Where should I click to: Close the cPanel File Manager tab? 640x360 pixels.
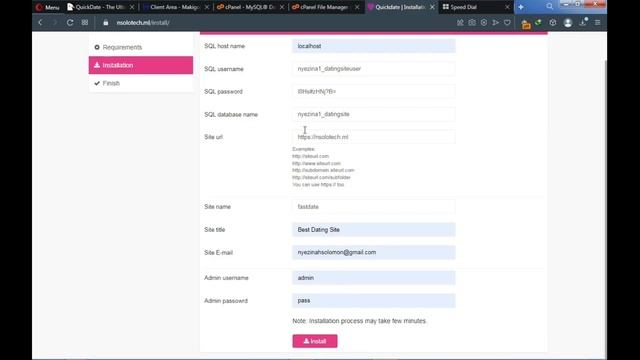point(357,7)
